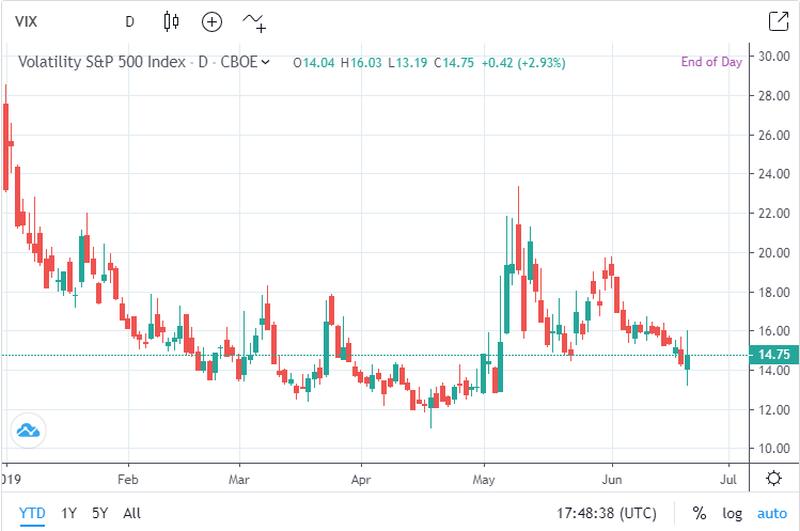Click the 30.00 price axis label
This screenshot has width=800, height=531.
774,56
